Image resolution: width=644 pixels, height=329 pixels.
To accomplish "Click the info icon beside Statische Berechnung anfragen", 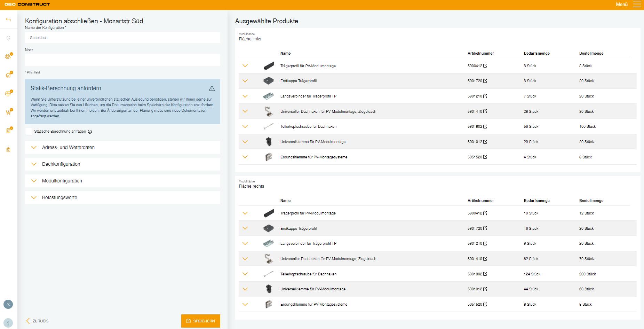I will coord(90,132).
